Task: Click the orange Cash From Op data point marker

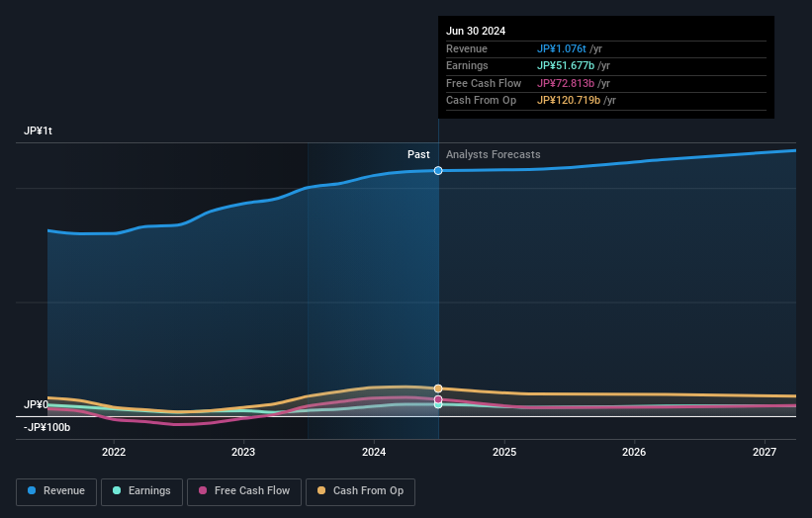Action: tap(438, 388)
